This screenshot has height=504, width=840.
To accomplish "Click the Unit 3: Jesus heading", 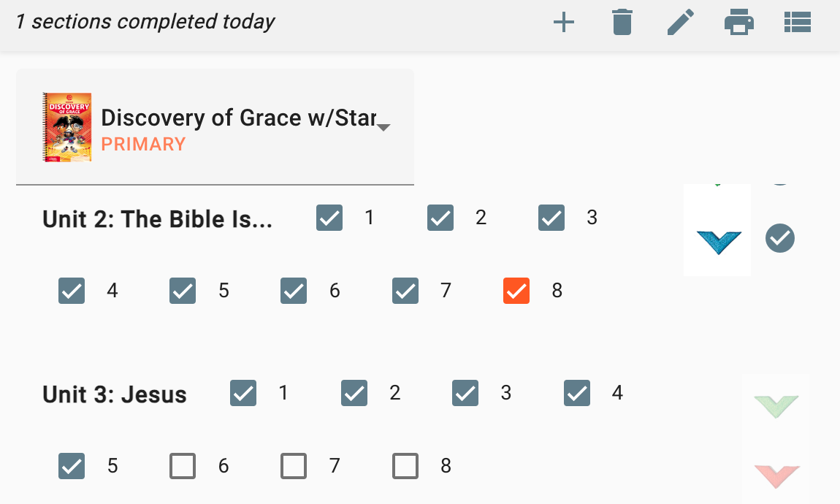I will click(115, 395).
